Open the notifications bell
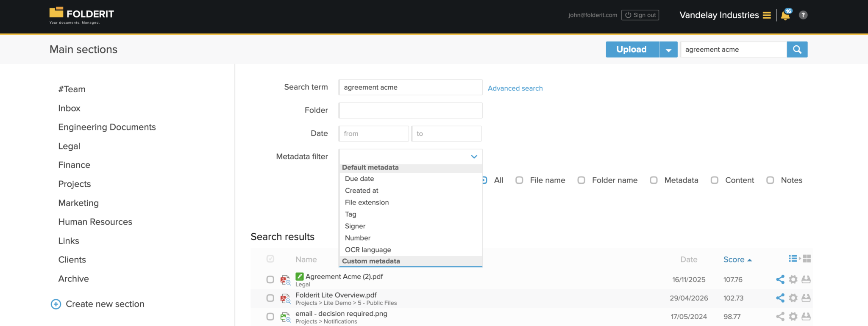 click(x=785, y=15)
